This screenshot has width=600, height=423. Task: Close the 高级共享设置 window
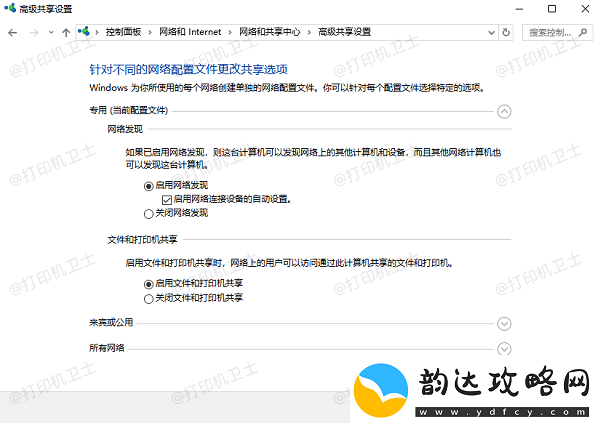click(585, 8)
